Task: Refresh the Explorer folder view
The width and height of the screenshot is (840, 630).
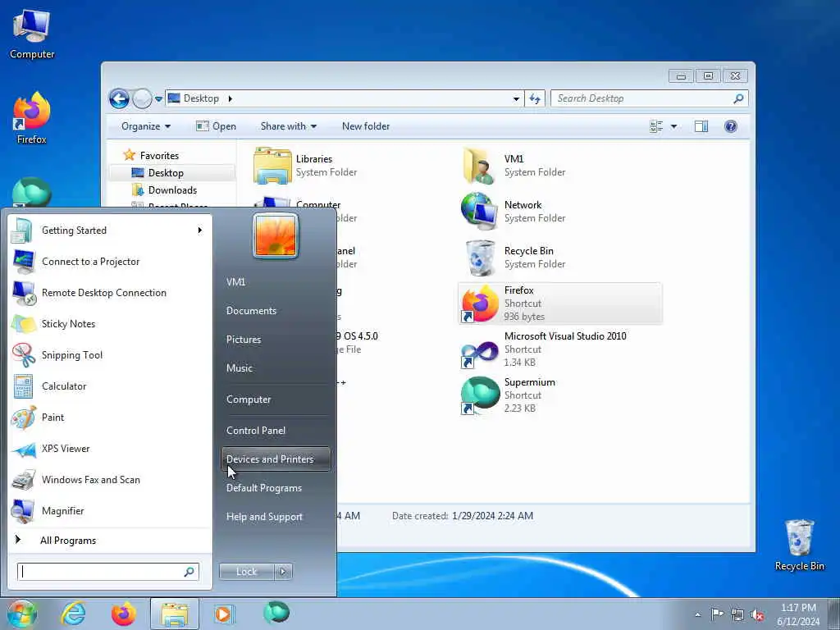Action: (535, 98)
